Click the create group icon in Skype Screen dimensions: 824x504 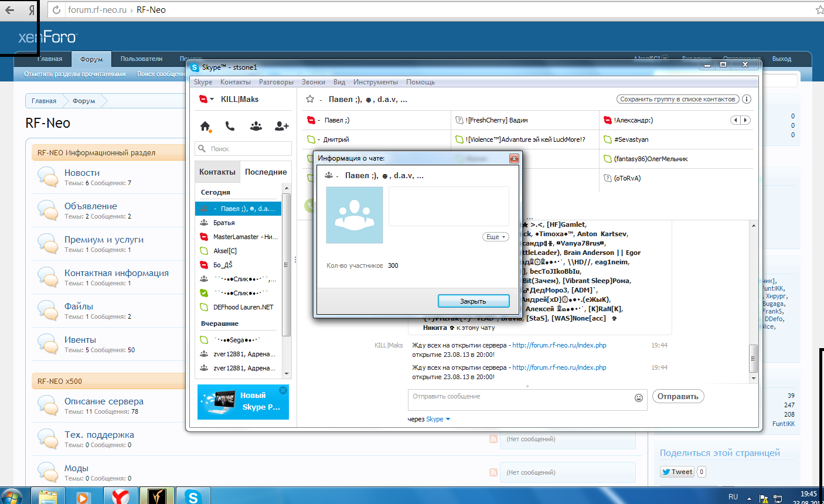256,126
